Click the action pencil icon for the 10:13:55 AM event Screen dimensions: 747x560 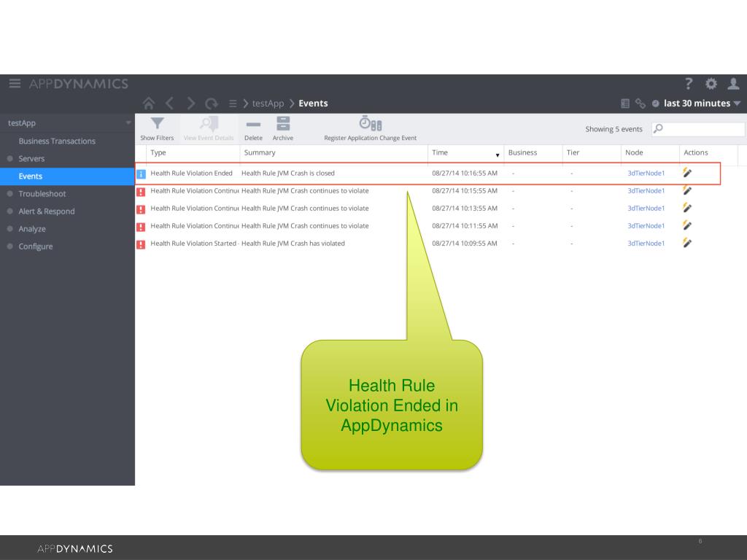click(x=687, y=208)
